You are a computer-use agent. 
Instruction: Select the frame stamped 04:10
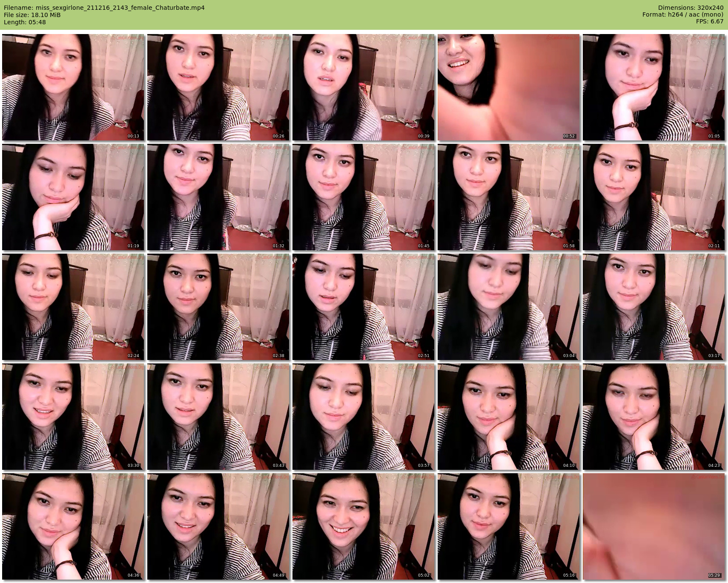tap(509, 417)
